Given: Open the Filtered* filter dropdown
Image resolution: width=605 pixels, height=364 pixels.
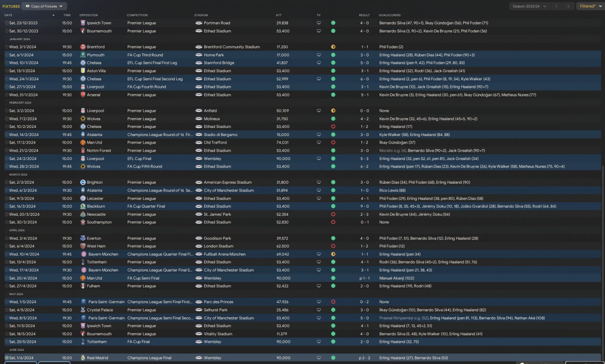Looking at the screenshot, I should click(x=590, y=6).
